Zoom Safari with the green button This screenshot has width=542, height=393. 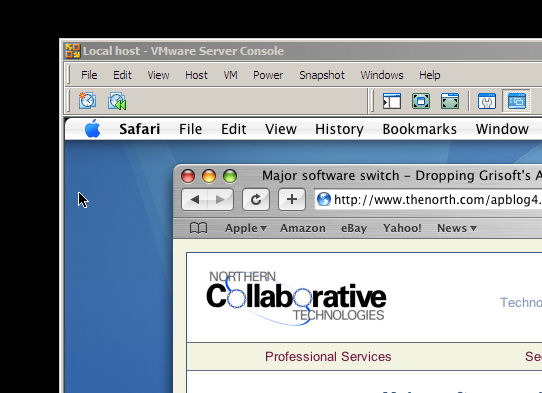(x=230, y=176)
